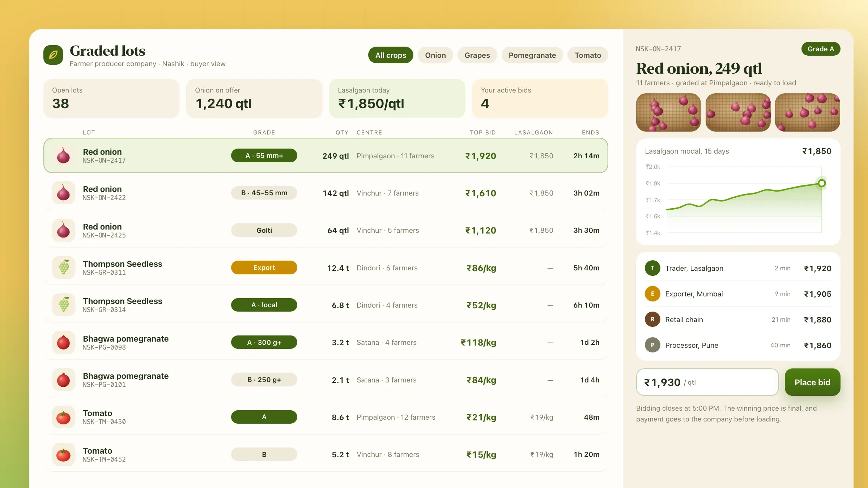868x488 pixels.
Task: Click the Grade A badge in detail panel
Action: pos(821,49)
